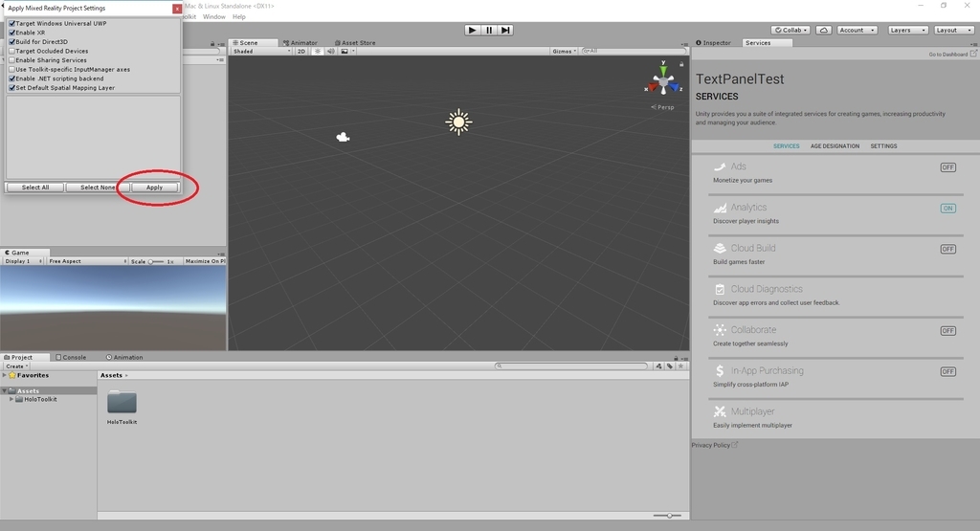Uncheck Target Windows Universal UWP
980x531 pixels.
(x=11, y=23)
